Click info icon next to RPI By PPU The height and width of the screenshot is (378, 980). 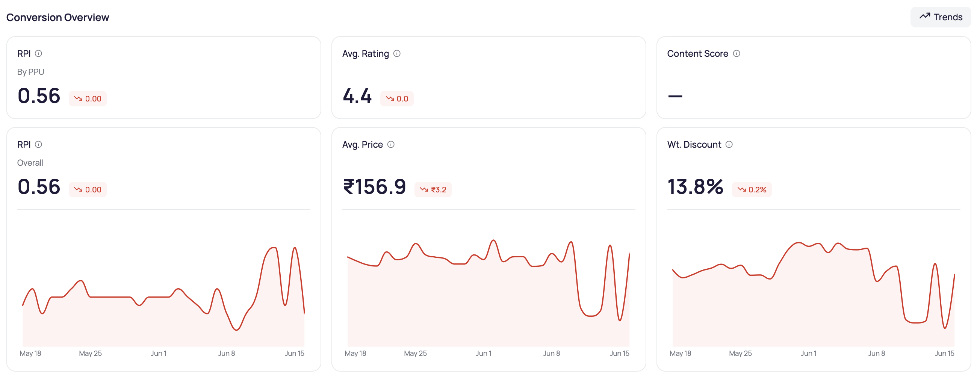(38, 54)
